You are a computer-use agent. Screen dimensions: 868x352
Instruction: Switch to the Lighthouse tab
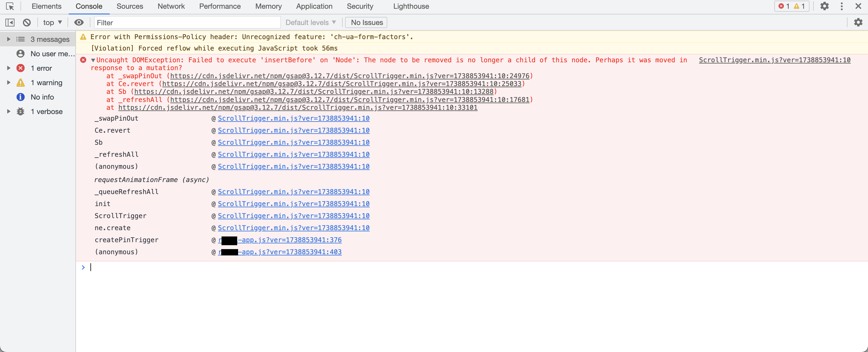411,6
